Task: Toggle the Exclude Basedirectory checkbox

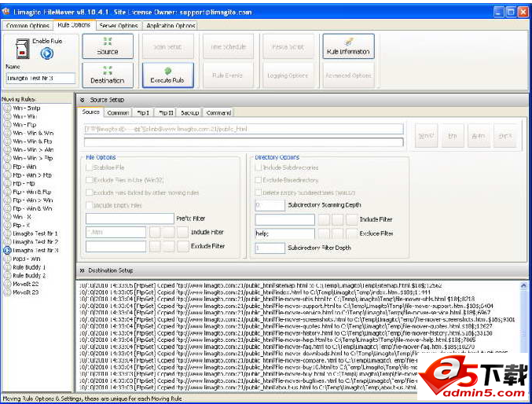Action: point(259,180)
